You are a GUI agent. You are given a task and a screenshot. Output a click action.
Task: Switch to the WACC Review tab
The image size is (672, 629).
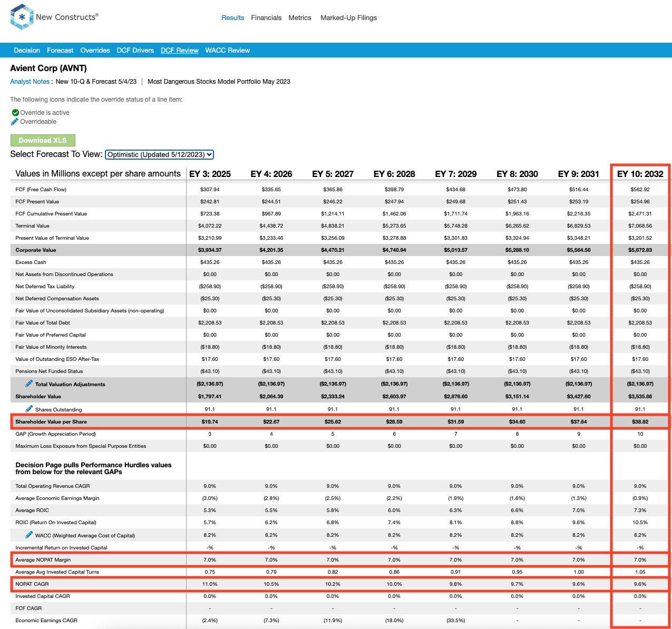tap(227, 51)
